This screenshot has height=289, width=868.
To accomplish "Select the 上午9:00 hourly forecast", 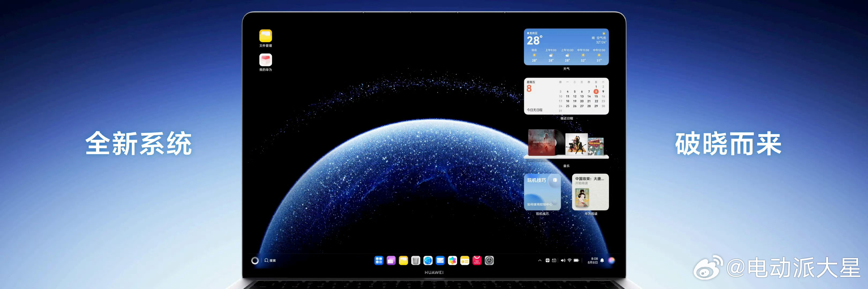I will pos(551,55).
